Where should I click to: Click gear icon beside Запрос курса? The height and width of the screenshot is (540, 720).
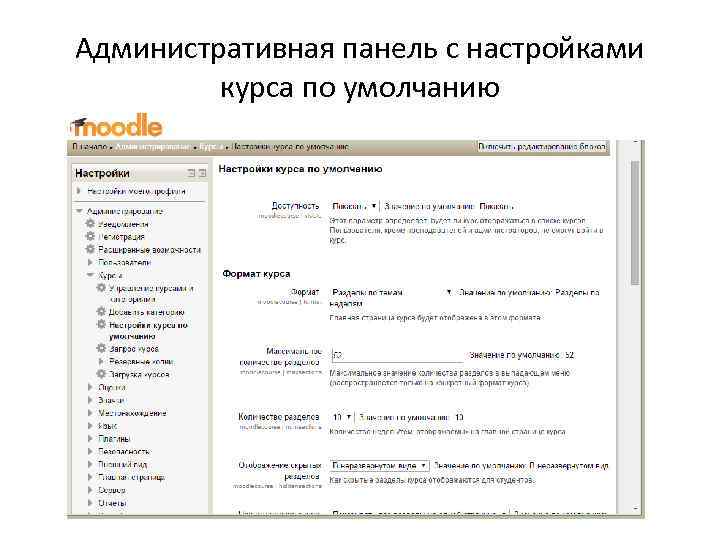pos(101,349)
